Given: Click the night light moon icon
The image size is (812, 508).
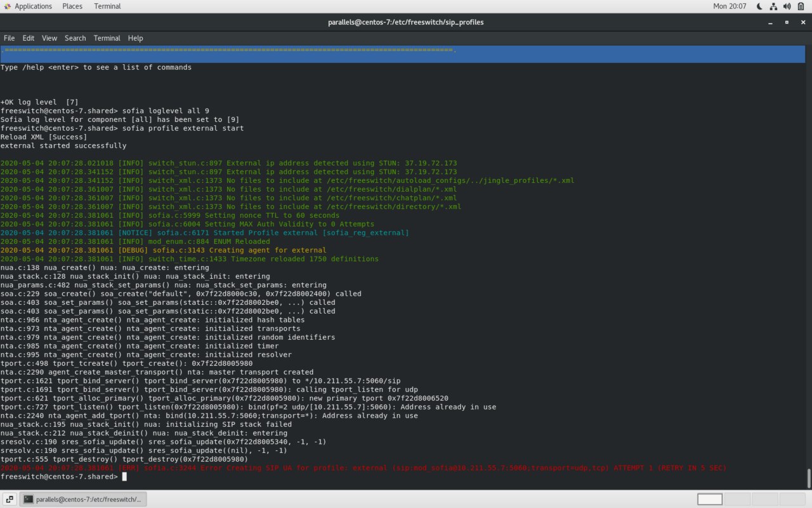Looking at the screenshot, I should (x=760, y=6).
